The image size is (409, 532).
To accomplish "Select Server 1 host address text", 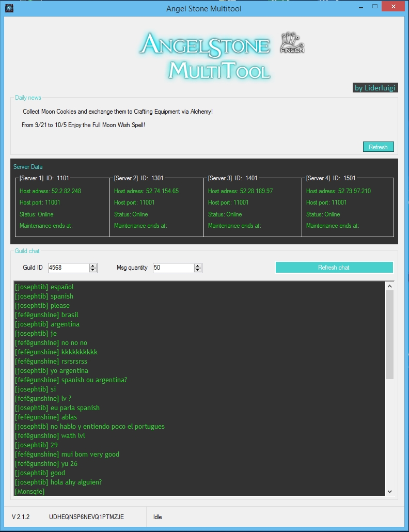I will click(x=50, y=191).
